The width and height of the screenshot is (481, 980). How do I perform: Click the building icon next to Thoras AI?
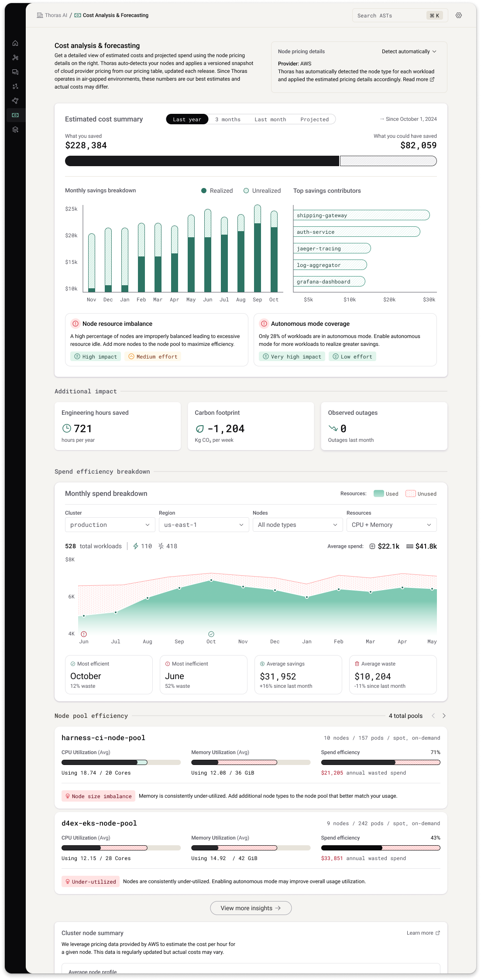pyautogui.click(x=40, y=15)
